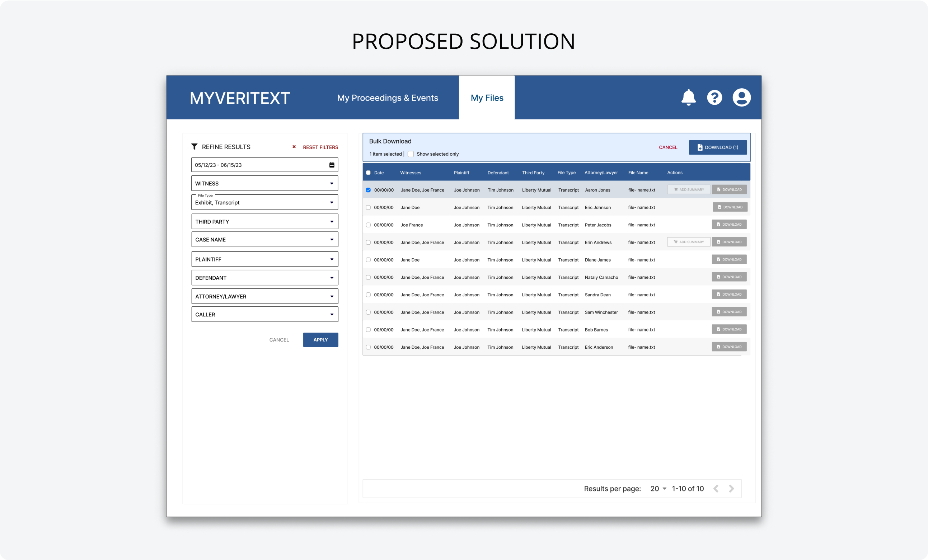Expand the Attorney/Lawyer dropdown

(265, 296)
